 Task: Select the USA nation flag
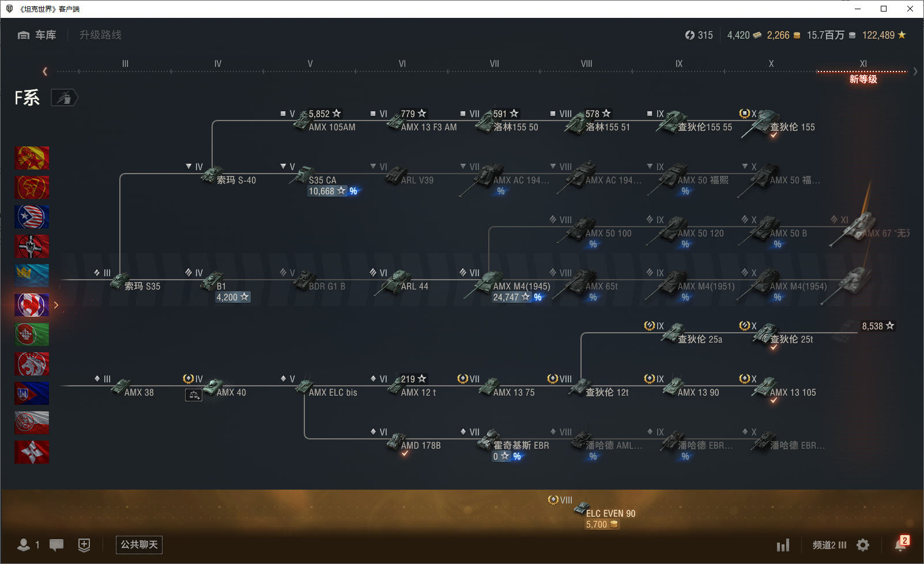[32, 217]
